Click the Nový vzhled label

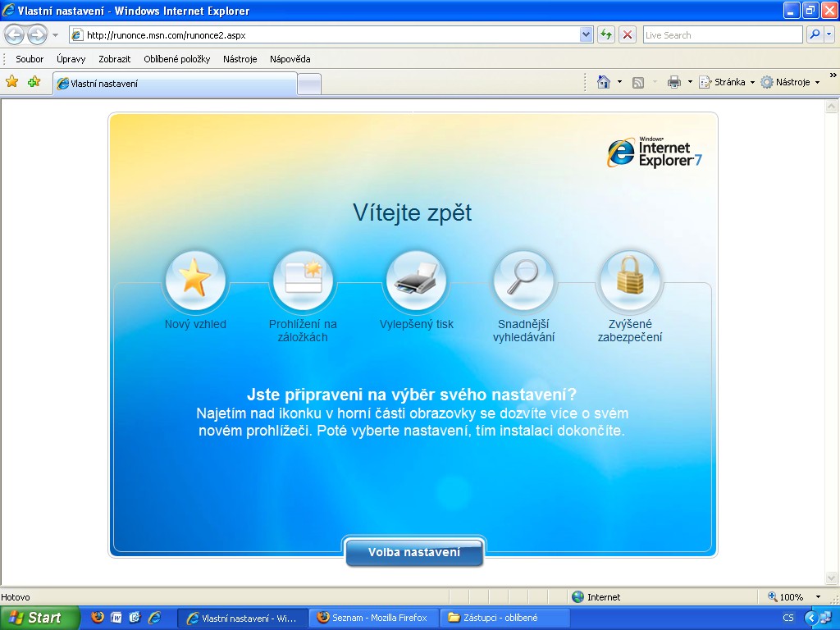(x=195, y=324)
